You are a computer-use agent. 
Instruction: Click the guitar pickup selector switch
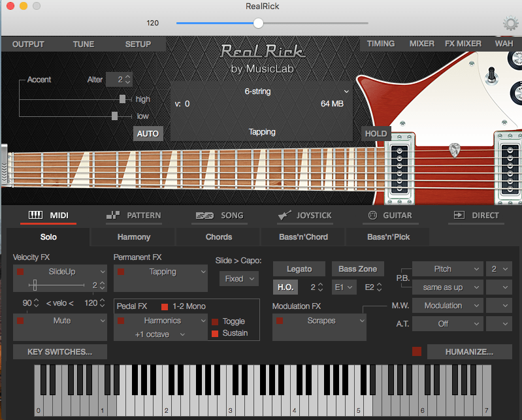pos(491,76)
